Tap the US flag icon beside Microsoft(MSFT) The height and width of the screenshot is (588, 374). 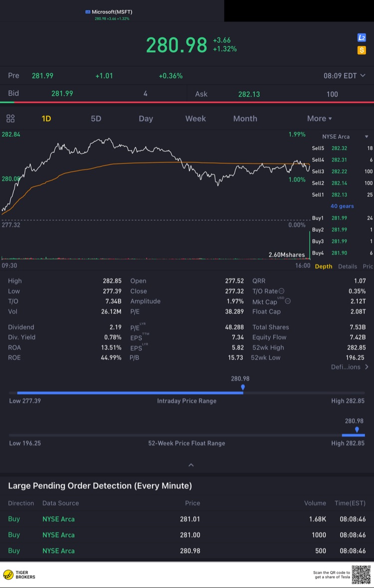tap(88, 12)
